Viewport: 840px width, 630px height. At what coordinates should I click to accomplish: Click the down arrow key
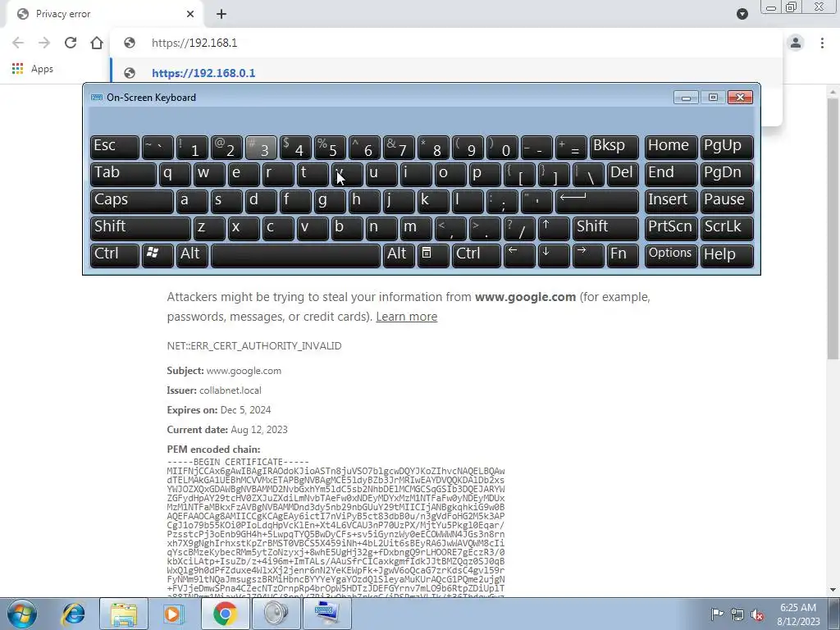click(x=554, y=255)
